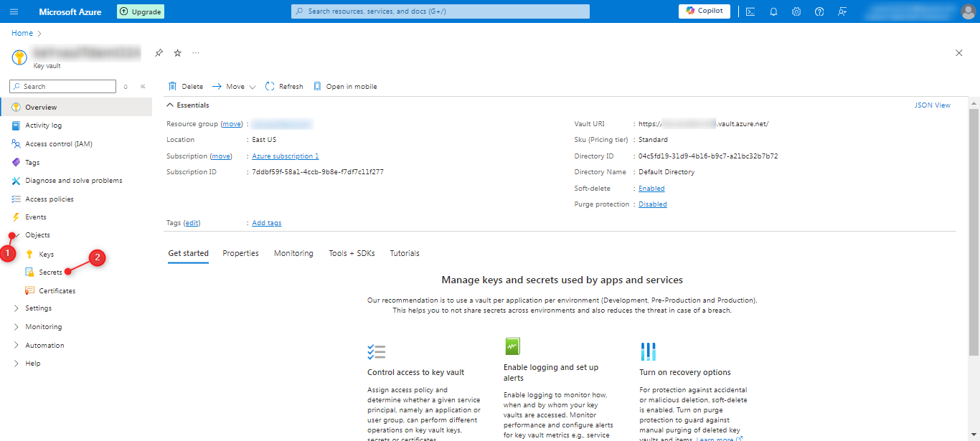Open portal settings gear icon
This screenshot has height=441, width=980.
796,11
